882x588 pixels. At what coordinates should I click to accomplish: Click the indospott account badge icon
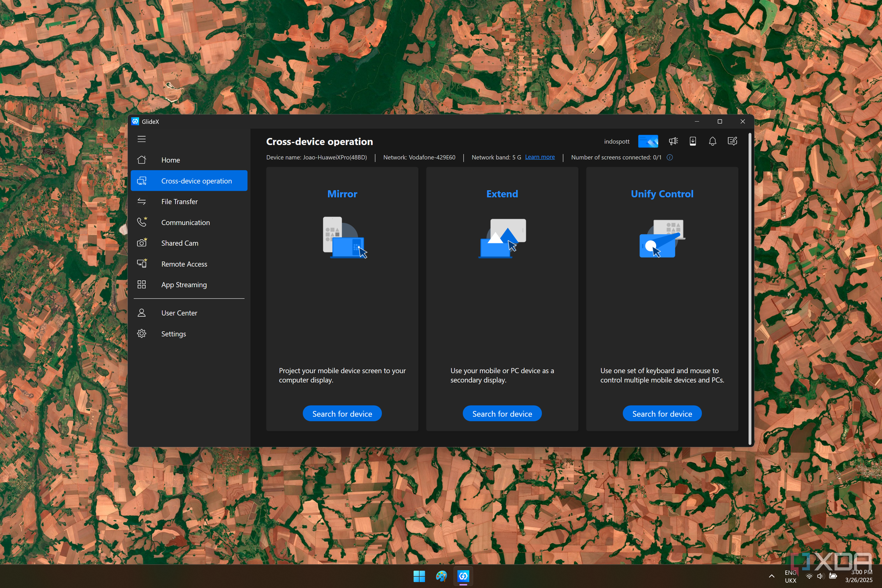(x=648, y=141)
